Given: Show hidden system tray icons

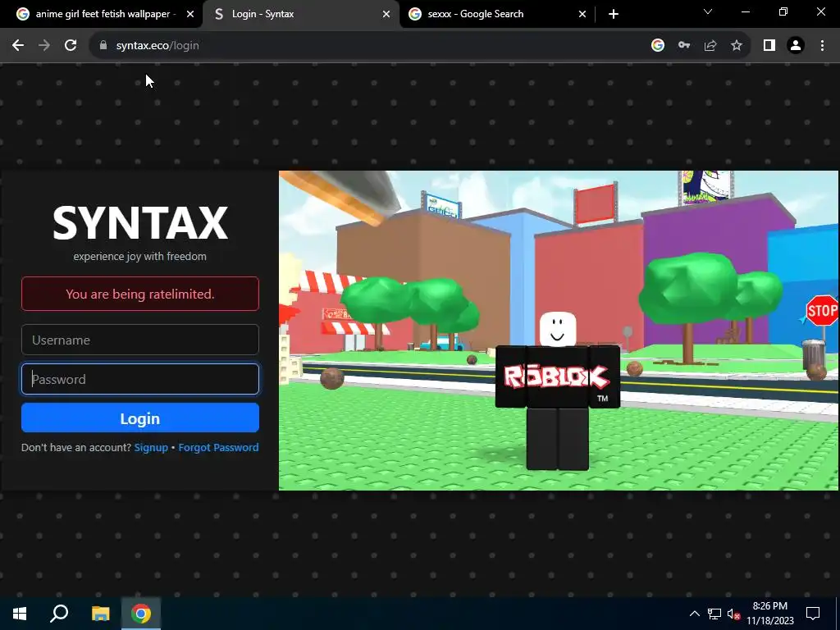Looking at the screenshot, I should point(694,614).
